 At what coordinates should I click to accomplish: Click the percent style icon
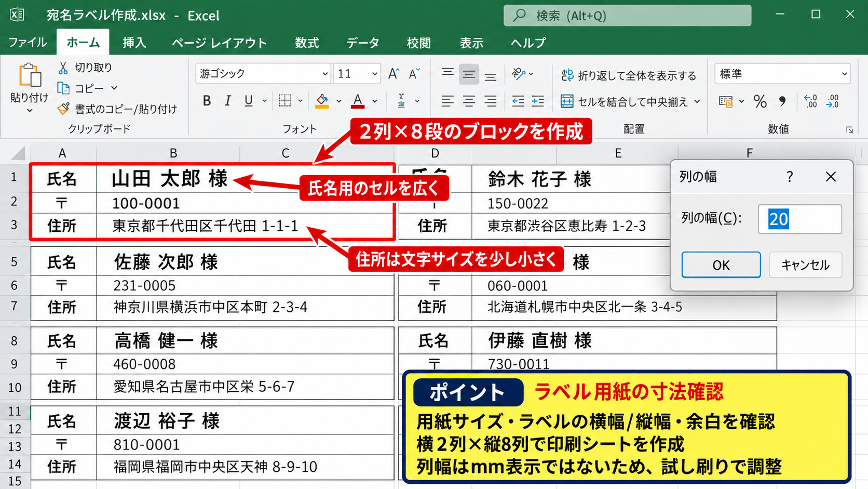[760, 101]
